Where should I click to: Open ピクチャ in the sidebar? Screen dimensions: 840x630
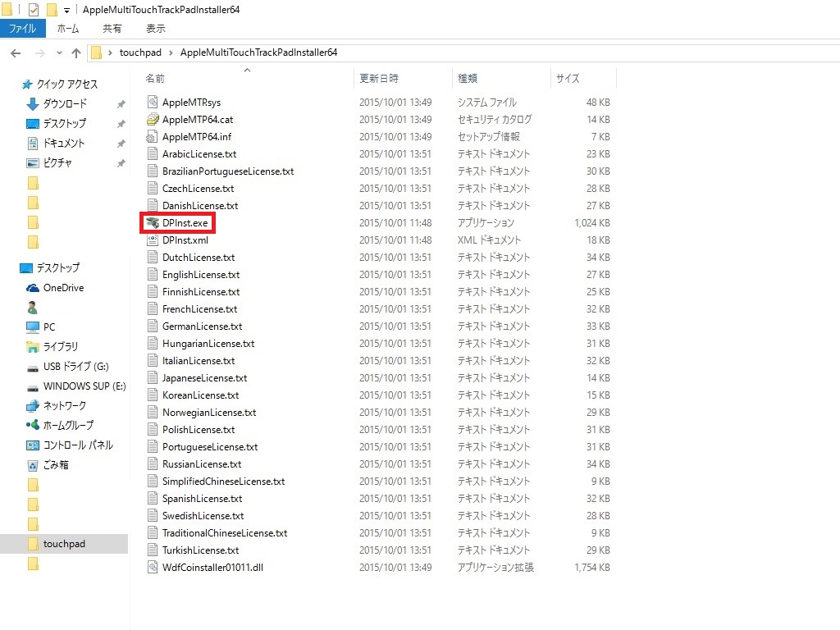point(57,162)
